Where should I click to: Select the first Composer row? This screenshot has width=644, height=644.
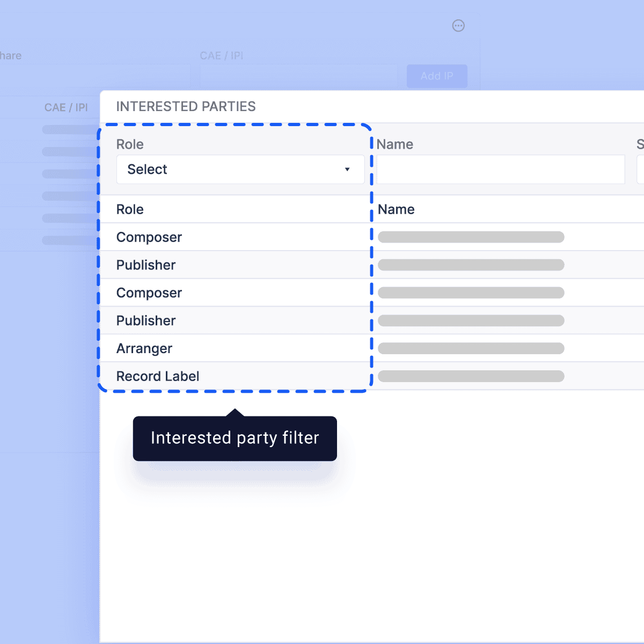[x=149, y=237]
